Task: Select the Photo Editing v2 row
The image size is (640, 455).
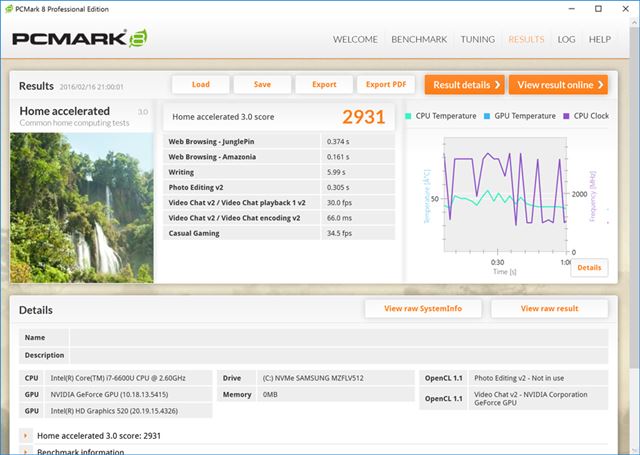Action: tap(279, 187)
